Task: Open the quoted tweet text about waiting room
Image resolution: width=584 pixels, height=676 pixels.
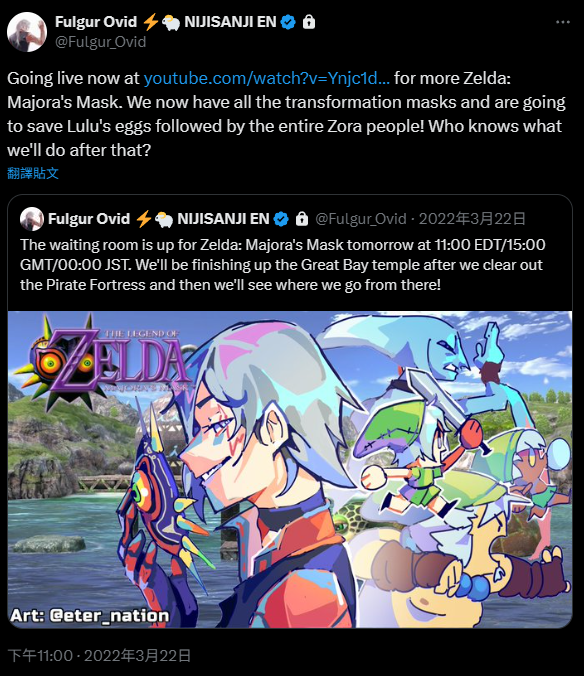Action: coord(283,265)
